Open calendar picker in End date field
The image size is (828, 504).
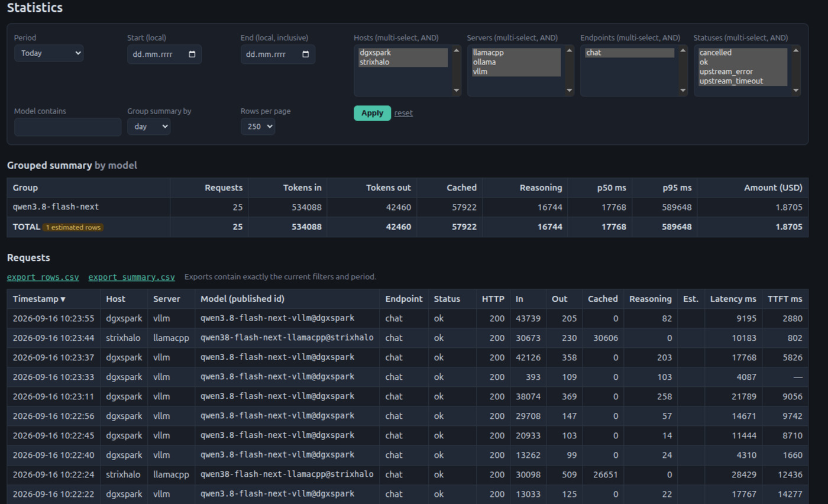click(x=305, y=54)
